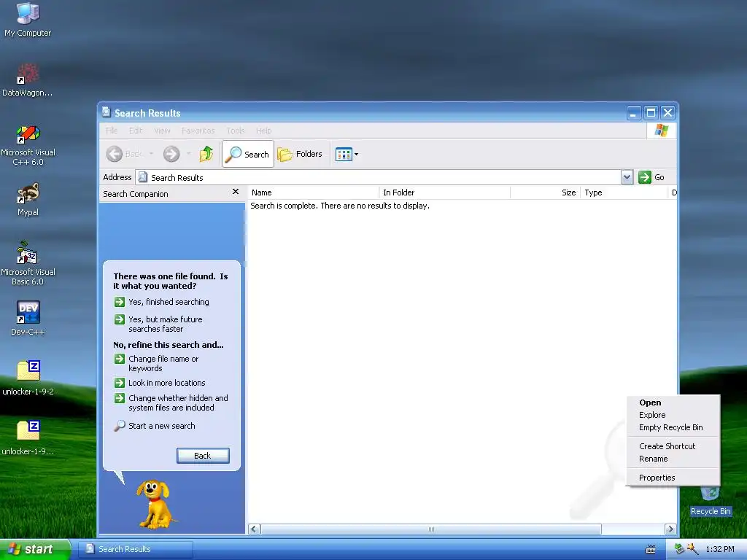Viewport: 747px width, 560px height.
Task: Click Change whether hidden files are included
Action: [x=171, y=402]
